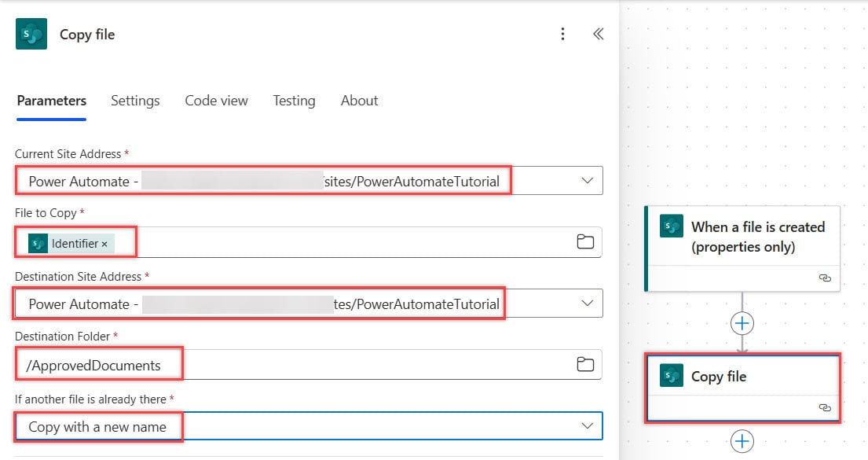Image resolution: width=868 pixels, height=460 pixels.
Task: Select the Copy file action card
Action: pos(742,388)
